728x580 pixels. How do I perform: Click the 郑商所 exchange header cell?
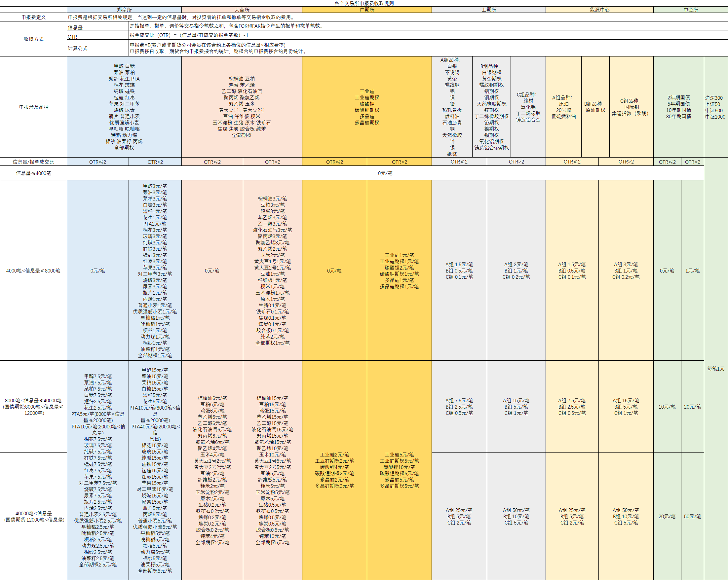[124, 10]
